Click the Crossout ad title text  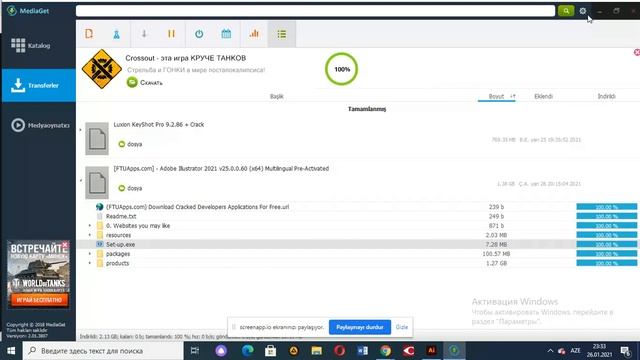click(x=186, y=58)
